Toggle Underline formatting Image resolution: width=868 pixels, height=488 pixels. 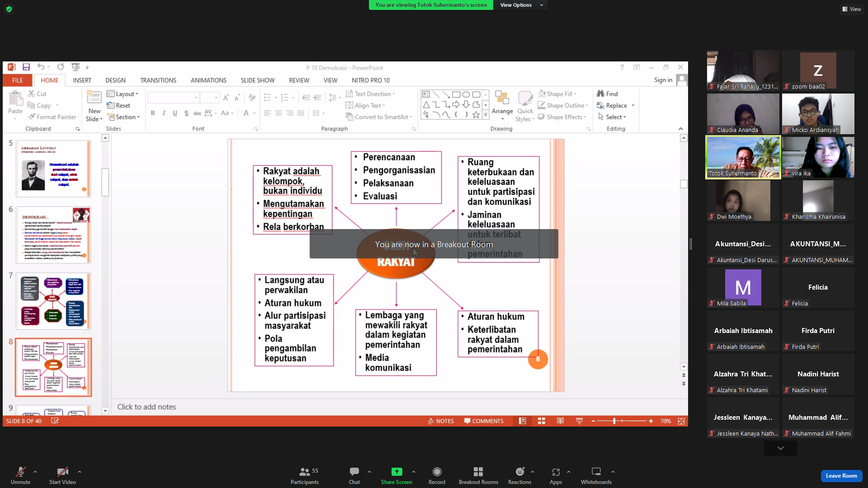[175, 113]
